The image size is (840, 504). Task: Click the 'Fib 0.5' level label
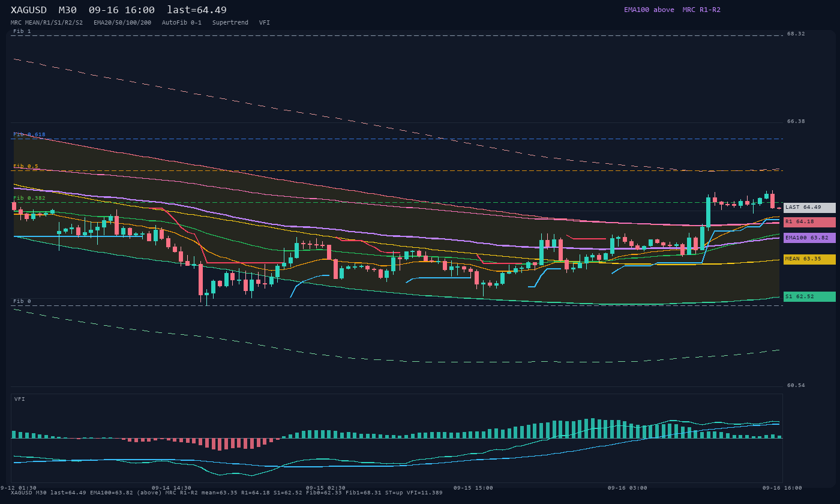point(26,166)
